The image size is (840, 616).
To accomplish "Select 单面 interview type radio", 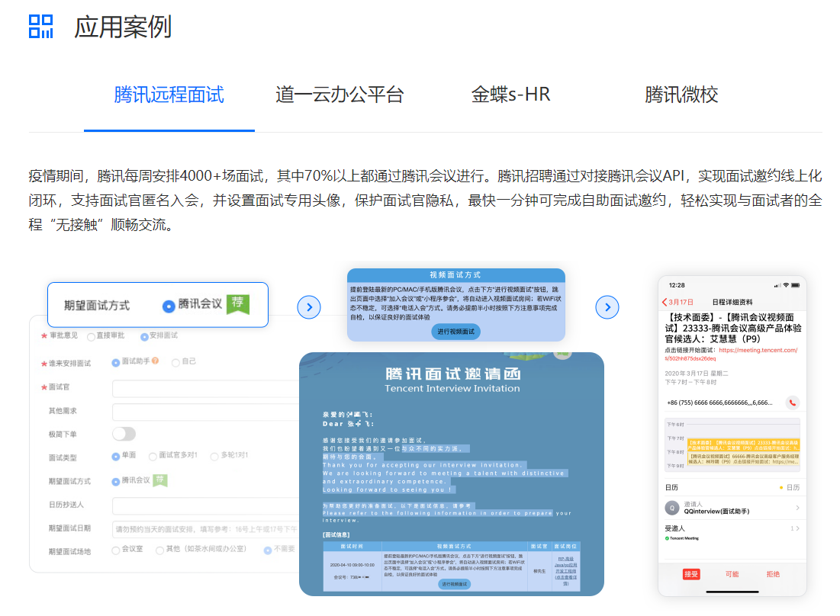I will 116,457.
